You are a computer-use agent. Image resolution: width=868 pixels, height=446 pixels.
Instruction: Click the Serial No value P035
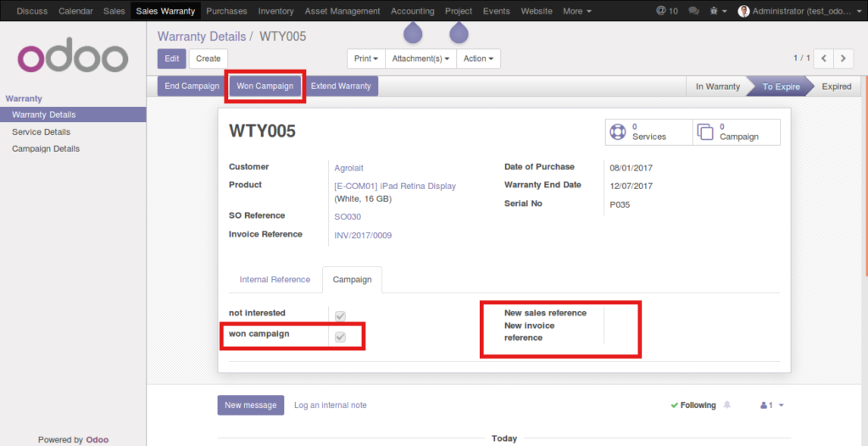point(620,204)
